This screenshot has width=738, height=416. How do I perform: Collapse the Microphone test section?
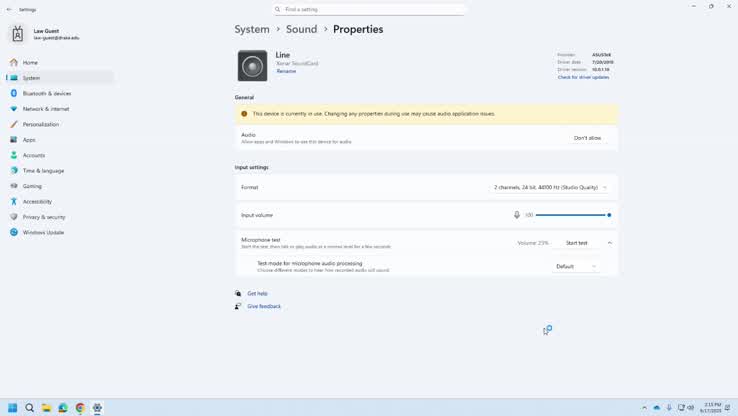(610, 243)
